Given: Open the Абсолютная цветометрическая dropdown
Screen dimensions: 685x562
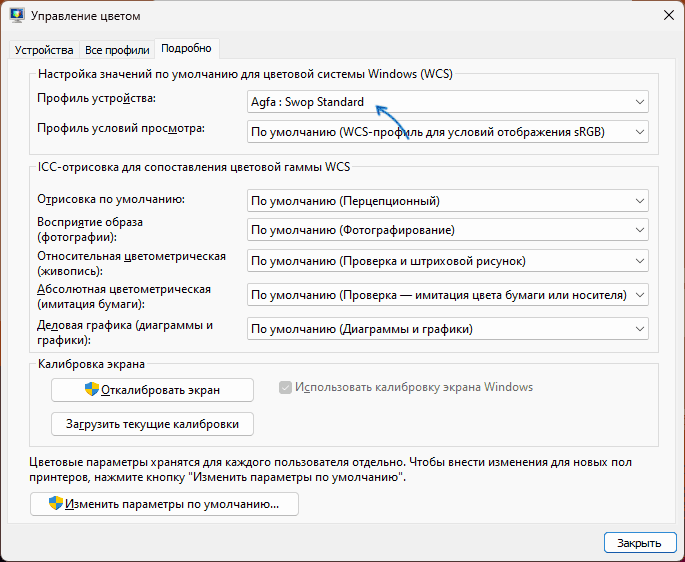Looking at the screenshot, I should click(x=447, y=295).
